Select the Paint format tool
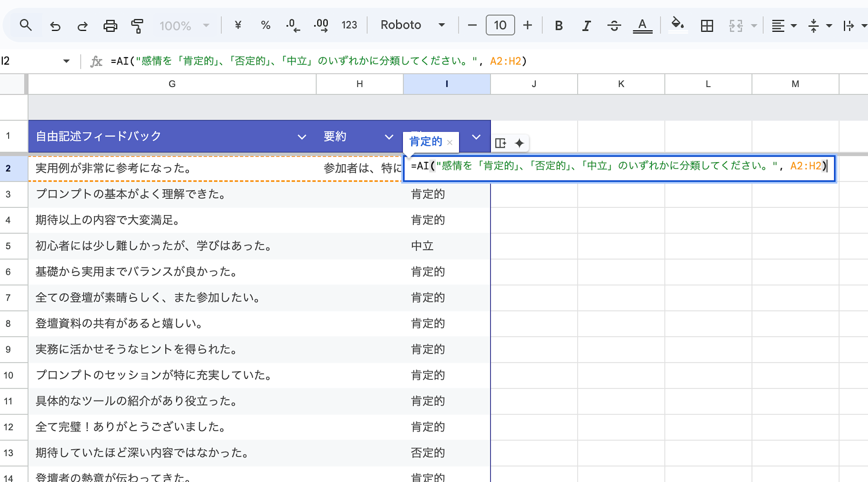This screenshot has width=868, height=482. pyautogui.click(x=137, y=25)
